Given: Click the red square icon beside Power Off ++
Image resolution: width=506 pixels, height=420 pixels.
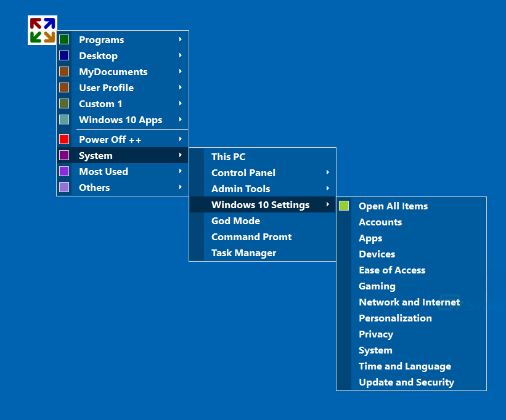Looking at the screenshot, I should [64, 139].
